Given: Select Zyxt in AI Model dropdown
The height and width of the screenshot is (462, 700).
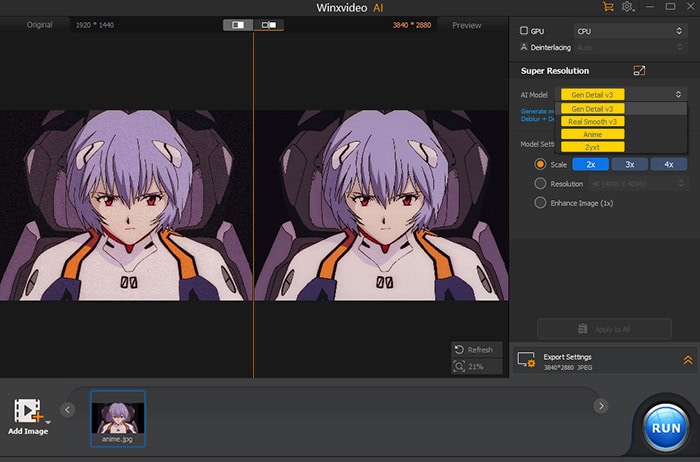Looking at the screenshot, I should coord(593,146).
